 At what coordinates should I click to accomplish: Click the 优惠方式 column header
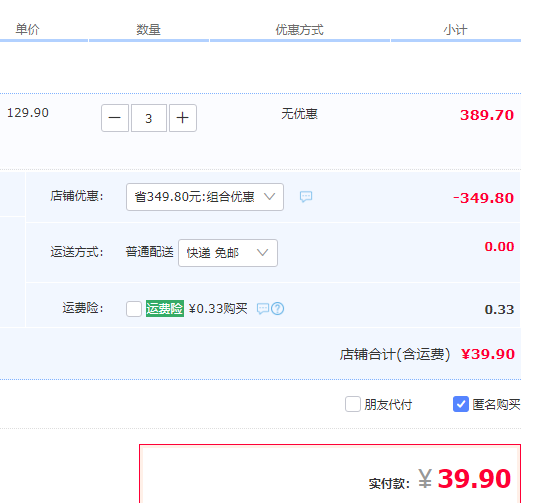pos(300,30)
